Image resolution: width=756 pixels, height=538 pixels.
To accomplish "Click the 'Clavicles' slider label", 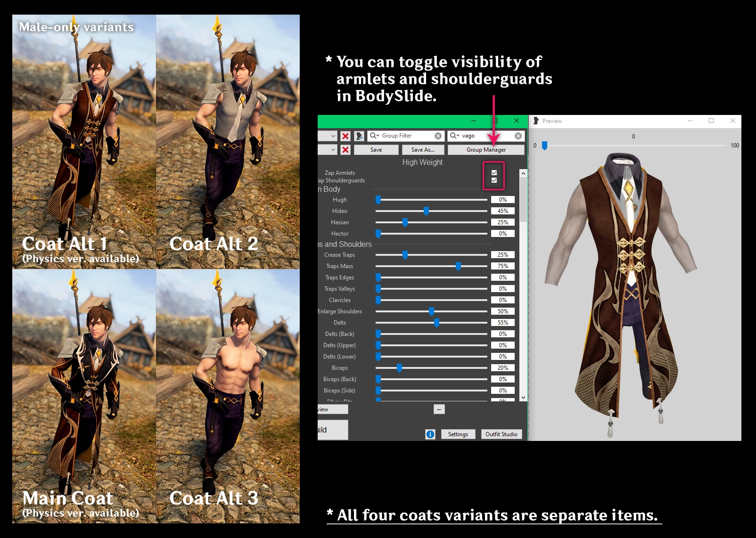I will pos(340,300).
